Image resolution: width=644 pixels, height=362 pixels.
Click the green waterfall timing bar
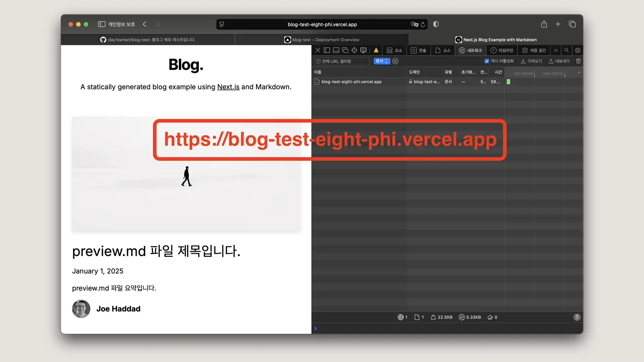pyautogui.click(x=508, y=82)
